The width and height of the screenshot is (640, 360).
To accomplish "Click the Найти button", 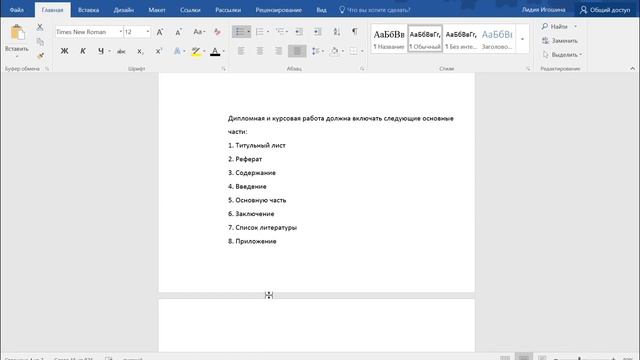I will [x=554, y=27].
